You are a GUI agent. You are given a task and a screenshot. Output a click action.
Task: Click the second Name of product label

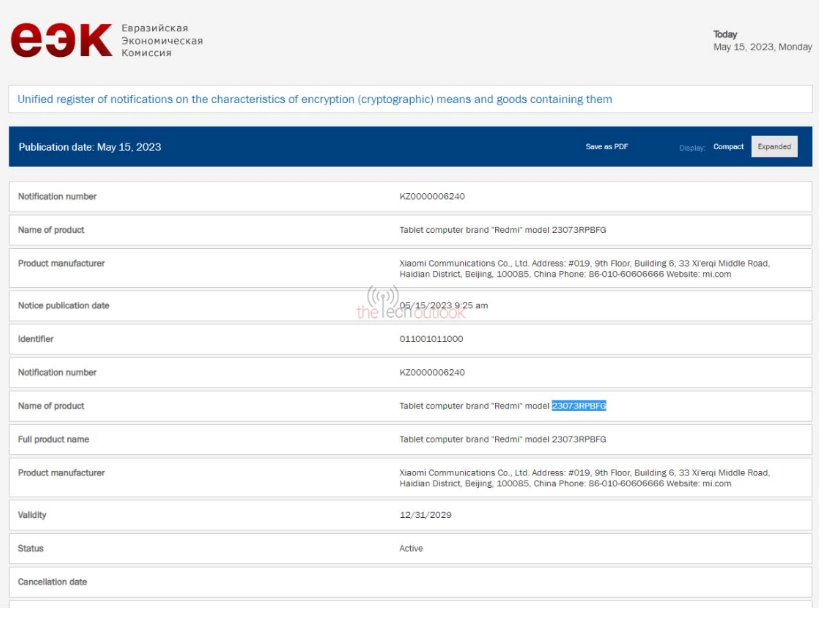point(52,408)
